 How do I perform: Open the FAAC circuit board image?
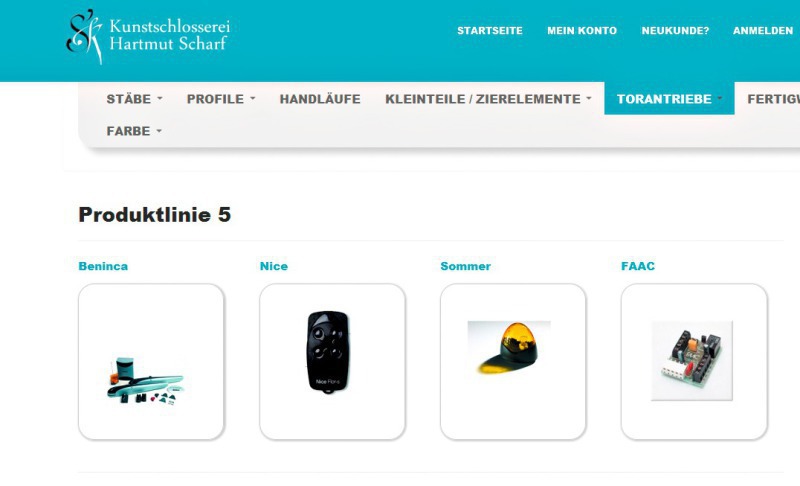point(694,362)
